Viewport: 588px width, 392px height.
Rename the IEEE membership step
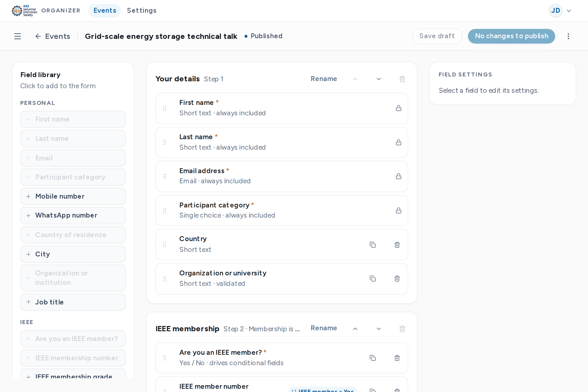[x=324, y=328]
